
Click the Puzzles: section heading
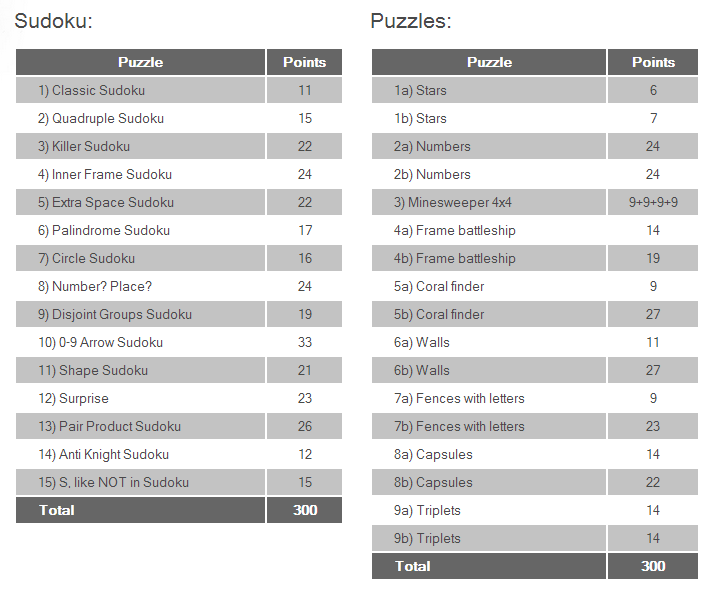(x=410, y=21)
